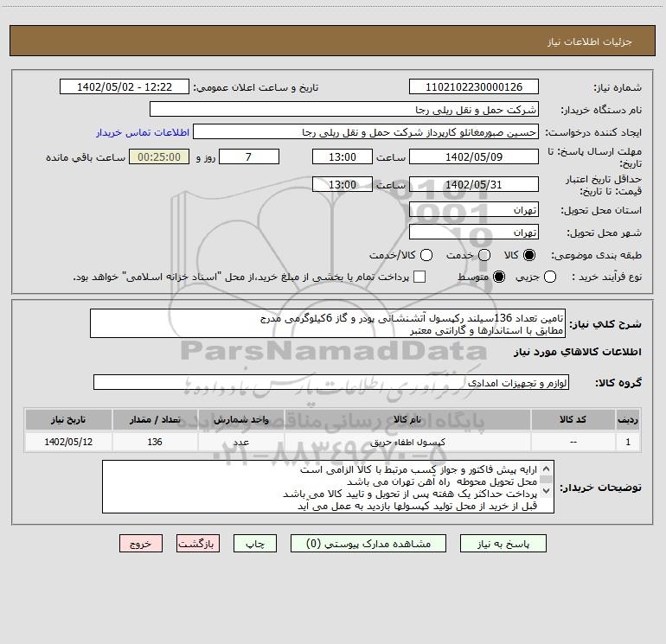Select the خدمت radio button
This screenshot has width=666, height=644.
[484, 255]
